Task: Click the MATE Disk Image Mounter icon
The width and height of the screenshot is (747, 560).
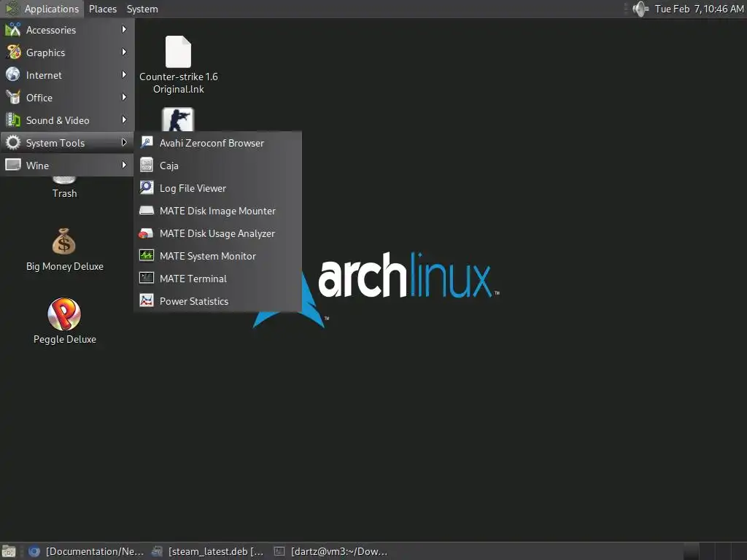Action: [x=146, y=211]
